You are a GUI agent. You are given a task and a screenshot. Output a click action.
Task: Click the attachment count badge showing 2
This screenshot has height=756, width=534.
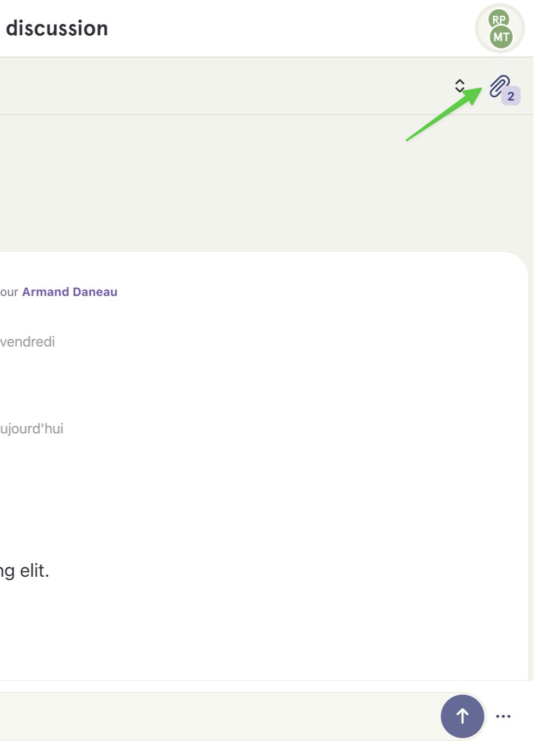(511, 96)
